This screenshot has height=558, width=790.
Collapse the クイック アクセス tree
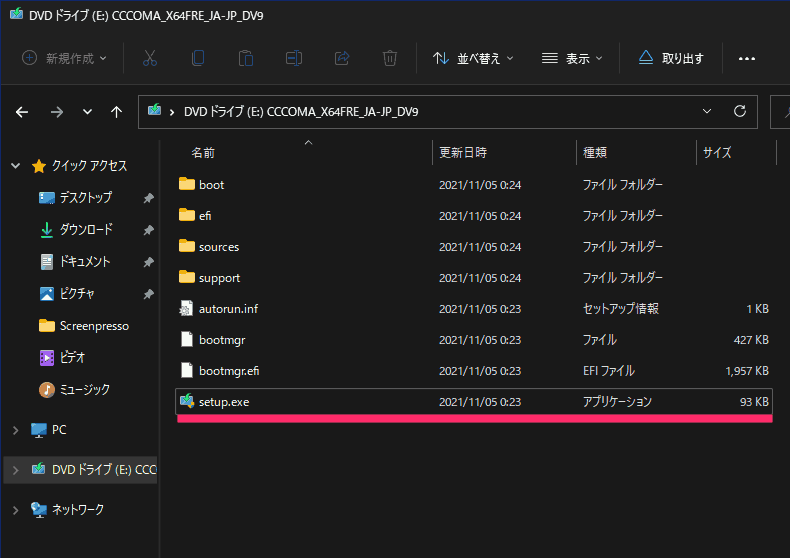[x=16, y=166]
